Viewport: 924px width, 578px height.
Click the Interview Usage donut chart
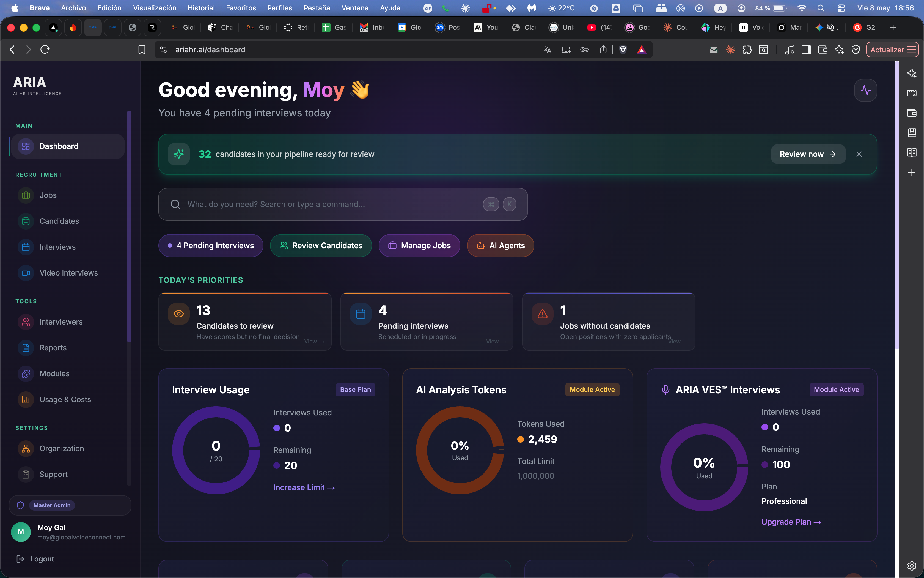tap(216, 450)
